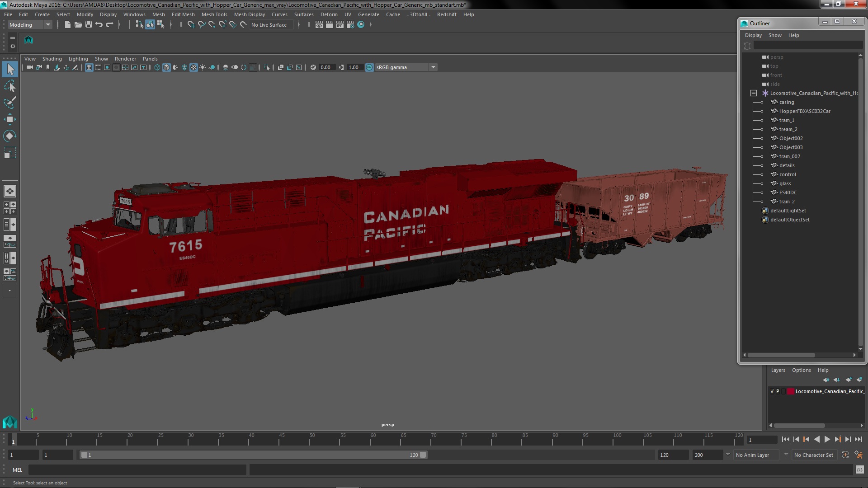Play animation forwards
The width and height of the screenshot is (868, 488).
click(x=827, y=439)
